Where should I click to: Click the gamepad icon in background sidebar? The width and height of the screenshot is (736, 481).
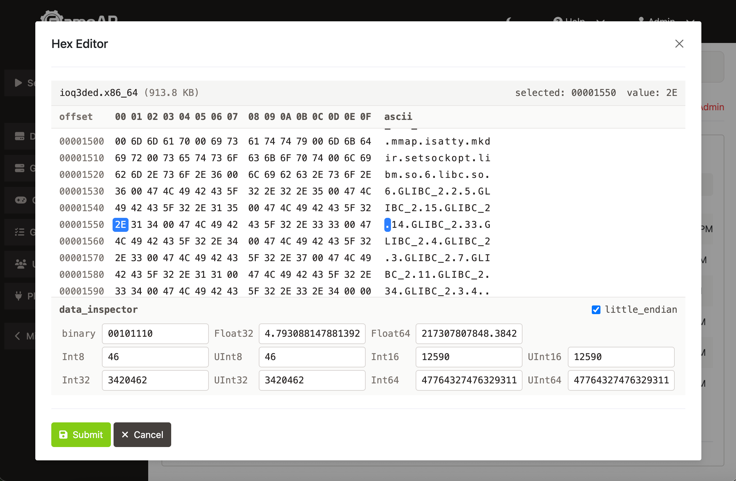(x=20, y=200)
